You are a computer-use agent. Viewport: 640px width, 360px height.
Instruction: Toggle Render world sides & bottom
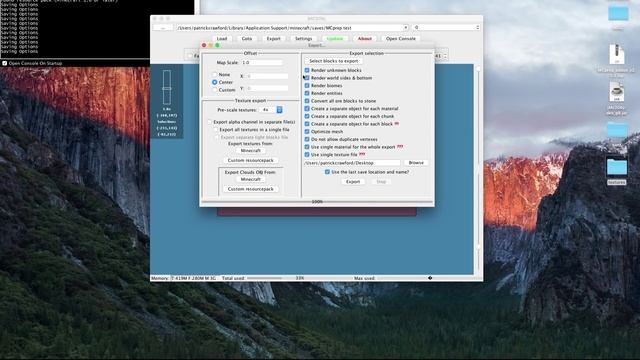[x=307, y=78]
